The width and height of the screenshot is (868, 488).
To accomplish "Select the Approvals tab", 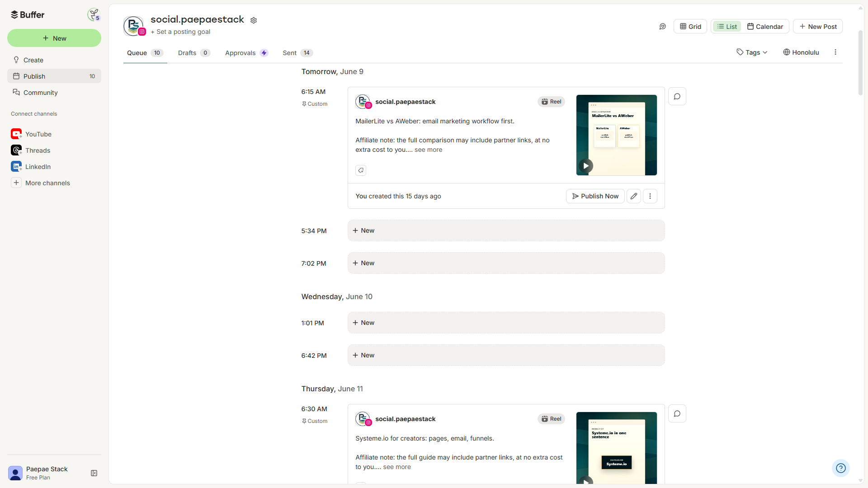I will click(x=247, y=53).
